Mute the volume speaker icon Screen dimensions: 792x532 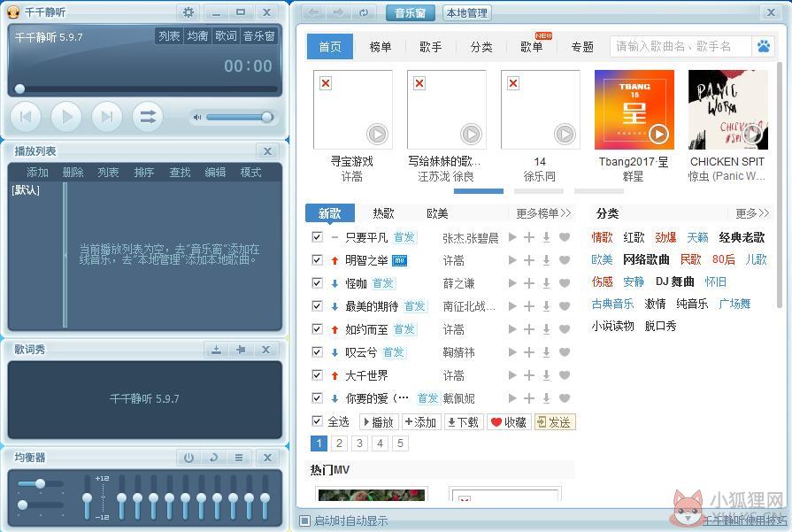pyautogui.click(x=197, y=117)
